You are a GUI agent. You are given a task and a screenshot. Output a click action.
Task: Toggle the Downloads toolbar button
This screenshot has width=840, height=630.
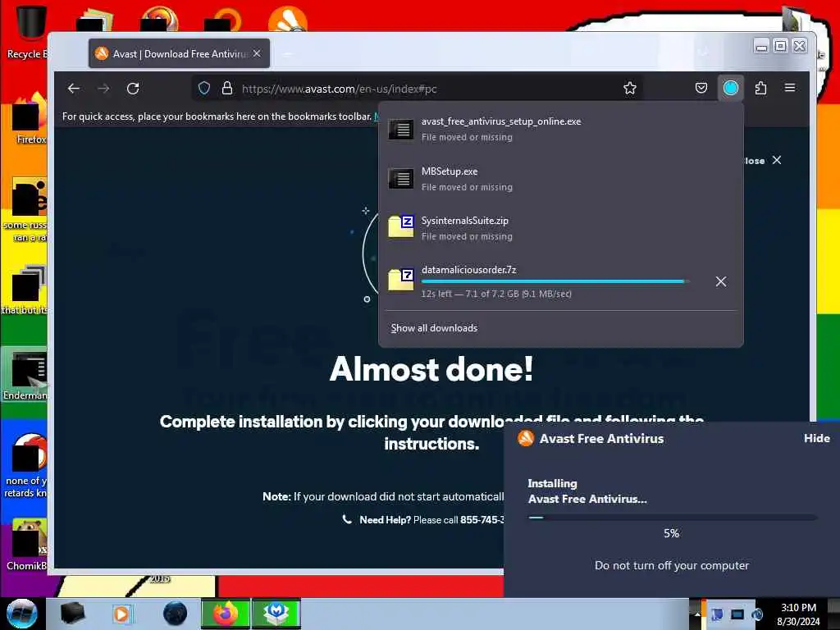tap(731, 88)
